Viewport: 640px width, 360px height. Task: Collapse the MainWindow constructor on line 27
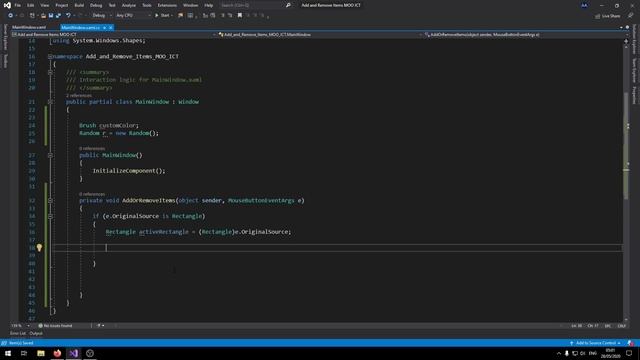(x=50, y=155)
